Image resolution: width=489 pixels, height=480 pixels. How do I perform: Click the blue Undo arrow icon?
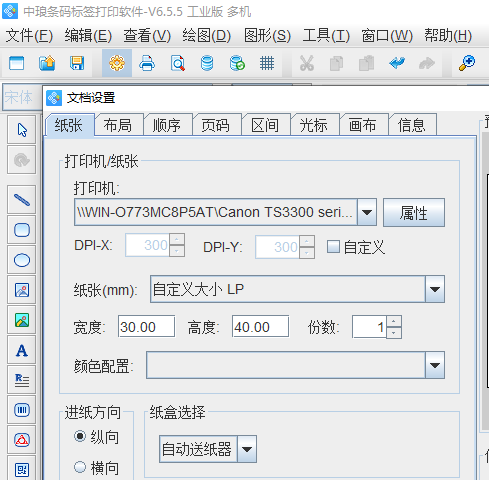[x=397, y=63]
